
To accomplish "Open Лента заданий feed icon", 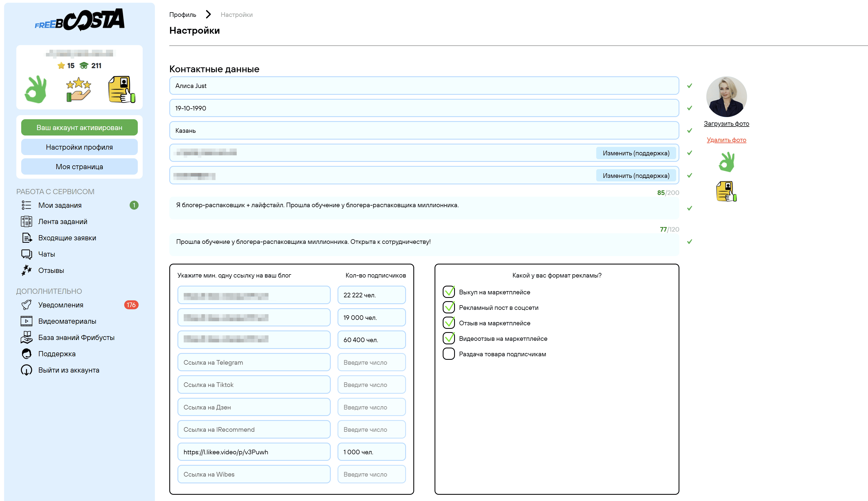I will (26, 222).
